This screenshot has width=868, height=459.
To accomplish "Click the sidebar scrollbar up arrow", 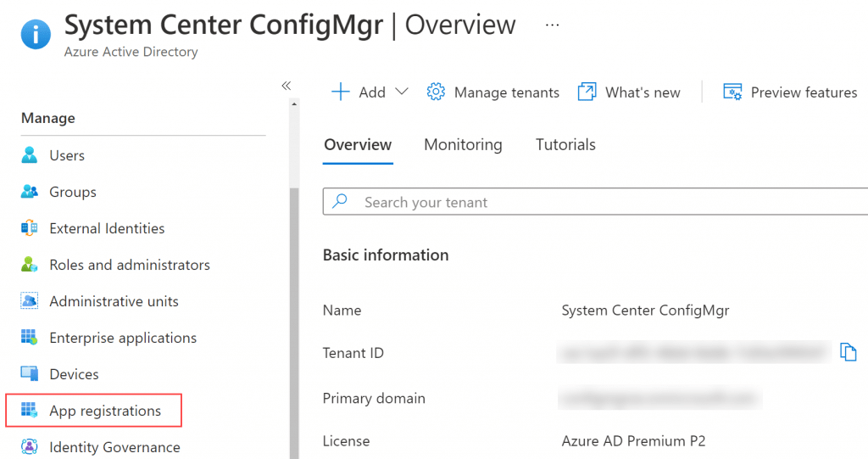I will (x=294, y=104).
